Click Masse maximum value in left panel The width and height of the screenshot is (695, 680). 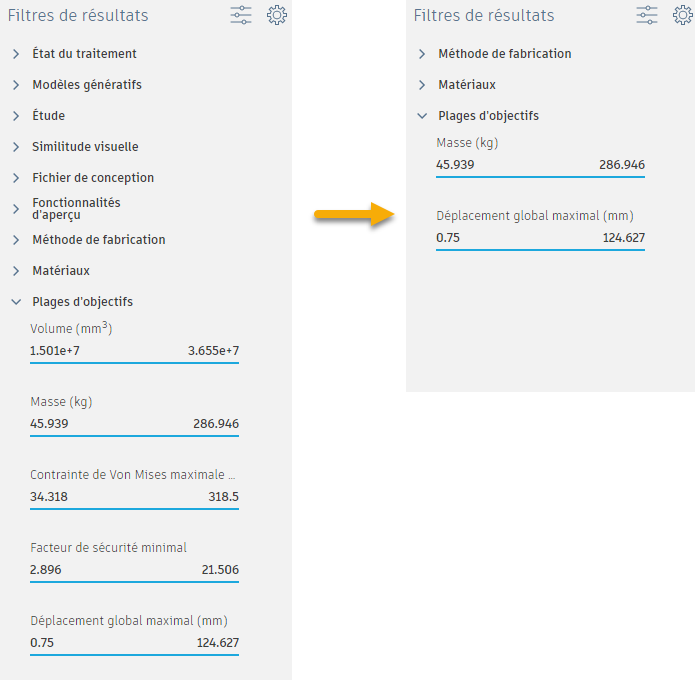(216, 424)
